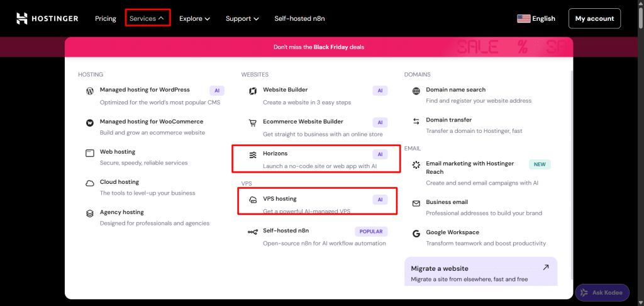Click the arrow icon on the Migrate a website card

tap(545, 268)
